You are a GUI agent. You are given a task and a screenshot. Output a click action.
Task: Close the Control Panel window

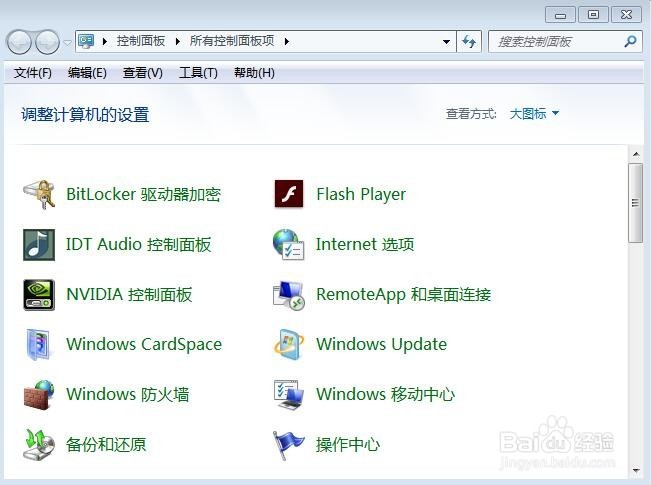[626, 15]
